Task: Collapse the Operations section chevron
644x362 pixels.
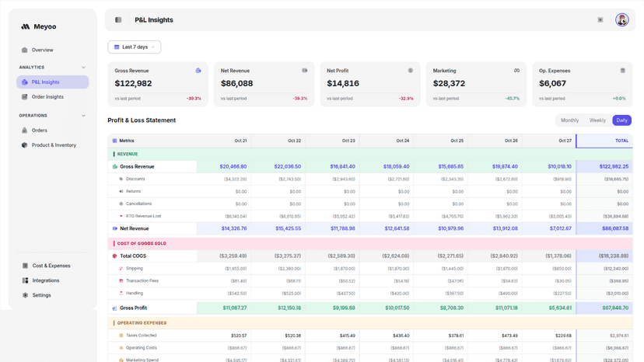Action: [x=83, y=116]
